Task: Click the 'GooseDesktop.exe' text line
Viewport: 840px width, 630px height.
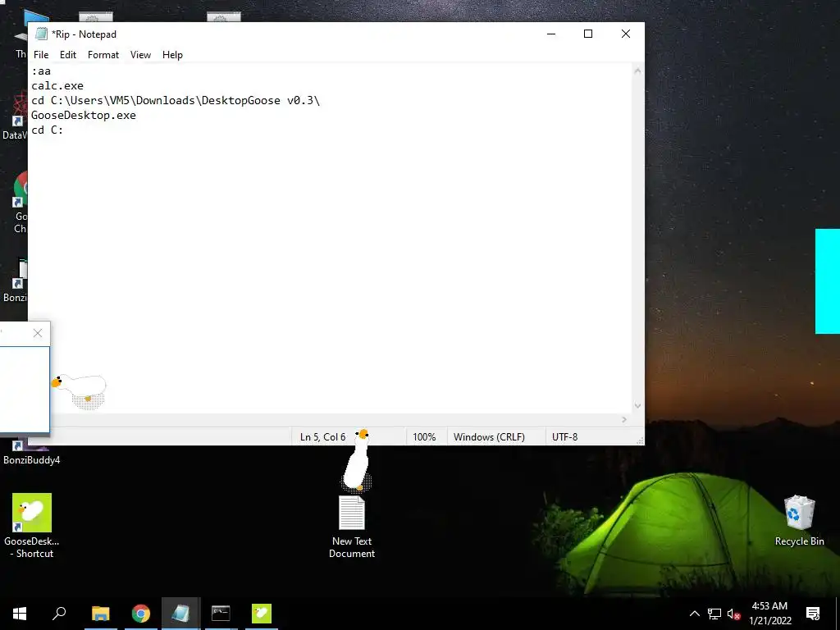Action: click(84, 115)
